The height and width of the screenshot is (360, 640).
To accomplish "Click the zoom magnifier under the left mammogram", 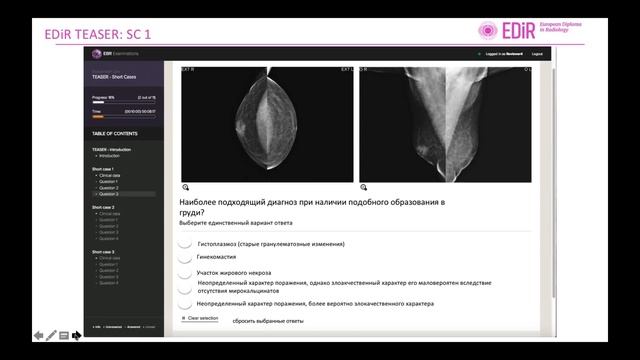I will [186, 187].
